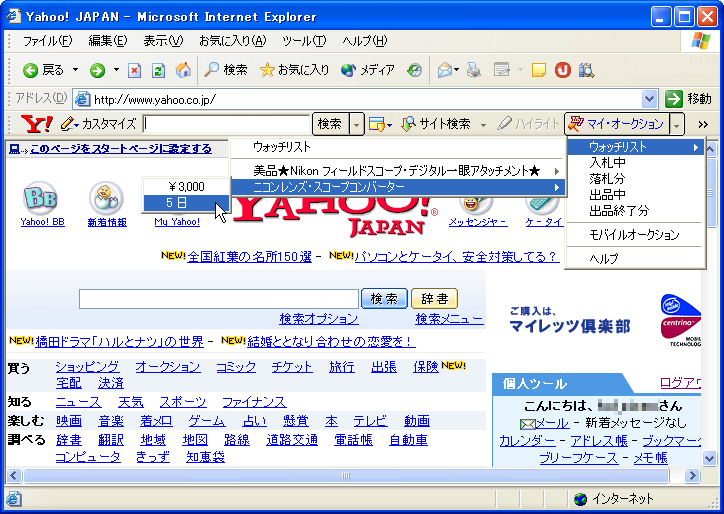This screenshot has height=514, width=724.
Task: Click the vertical scrollbar down arrow
Action: [x=709, y=458]
